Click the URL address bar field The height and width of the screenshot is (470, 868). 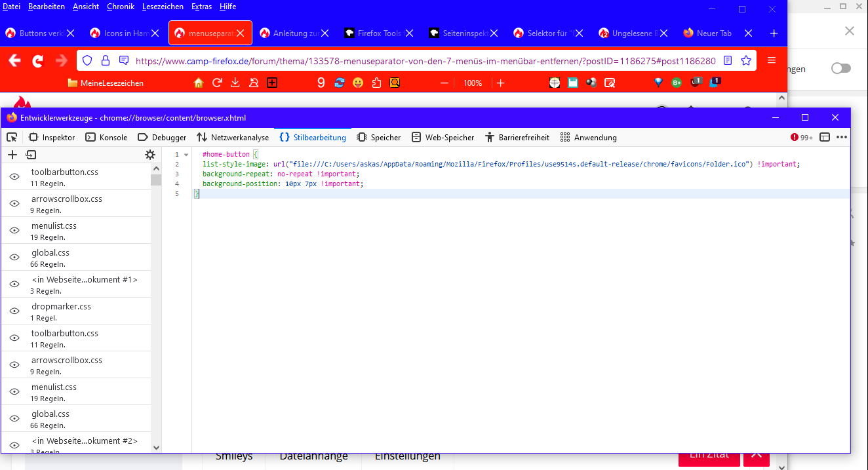click(x=420, y=61)
